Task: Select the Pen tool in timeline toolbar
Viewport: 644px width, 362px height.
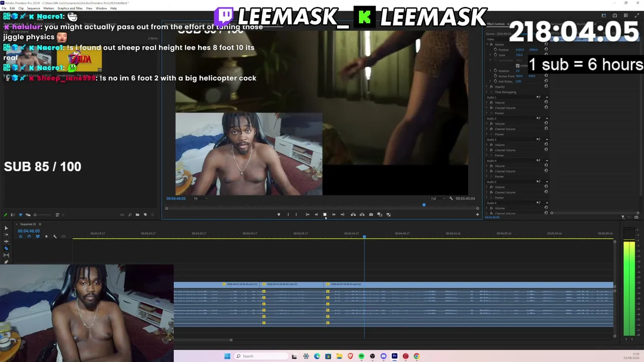Action: point(6,261)
